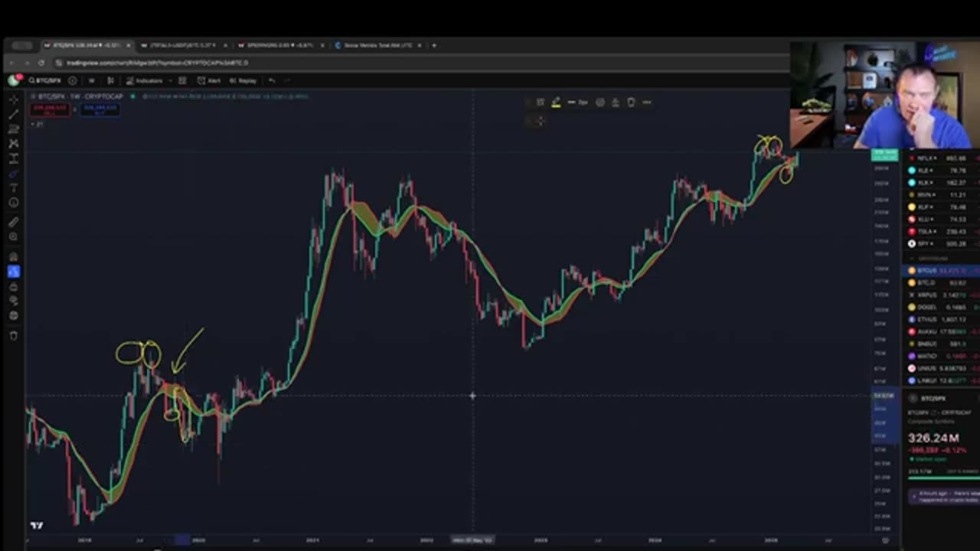The width and height of the screenshot is (980, 551).
Task: Activate the zoom in tool
Action: [14, 236]
